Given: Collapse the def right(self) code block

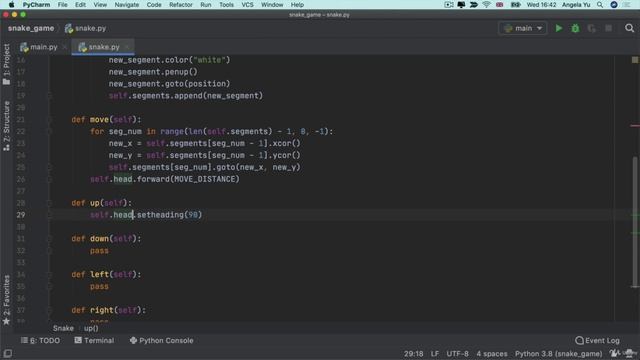Looking at the screenshot, I should 49,310.
